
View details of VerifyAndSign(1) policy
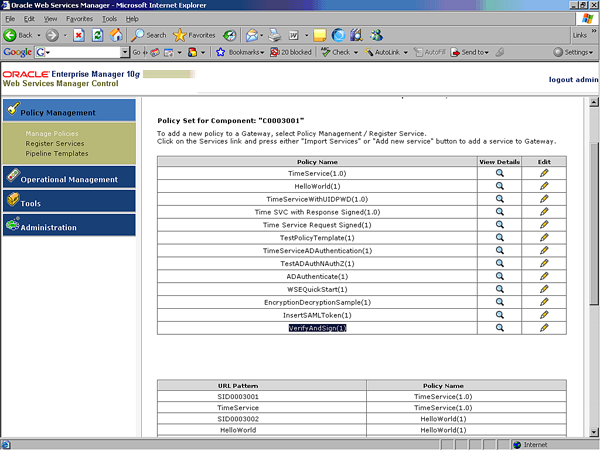(499, 328)
